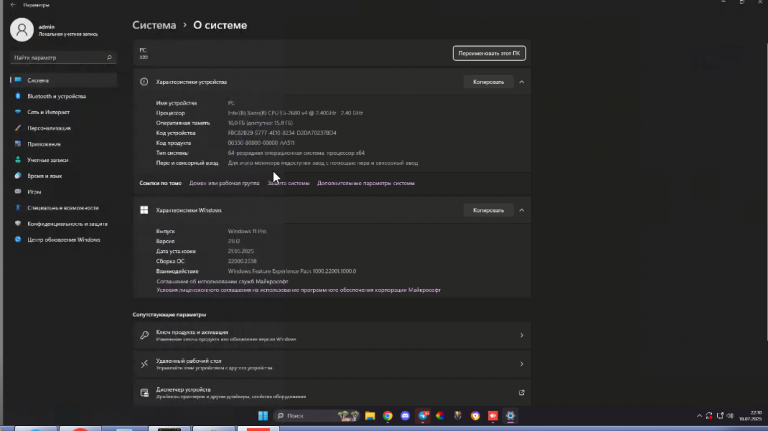
Task: Click the red recorder app on taskbar
Action: (493, 416)
